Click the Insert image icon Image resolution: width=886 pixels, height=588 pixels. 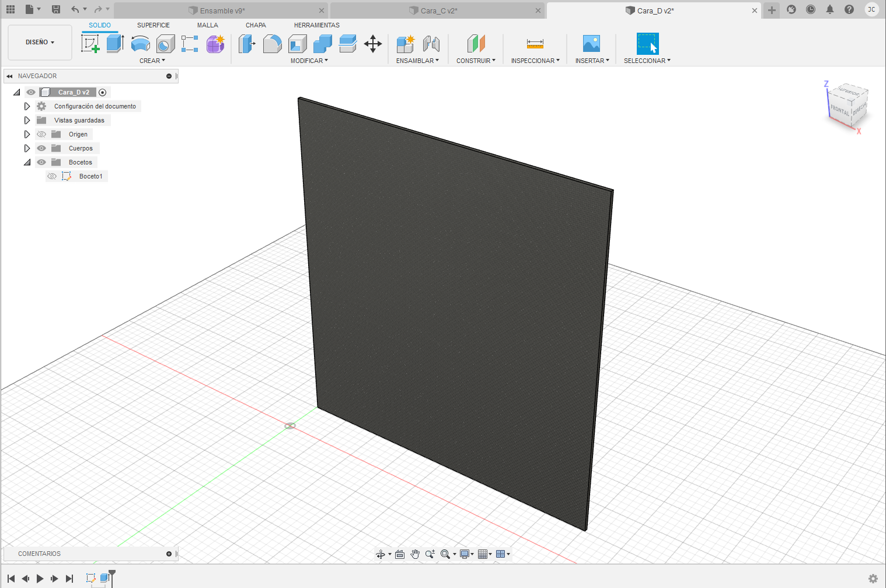point(591,44)
